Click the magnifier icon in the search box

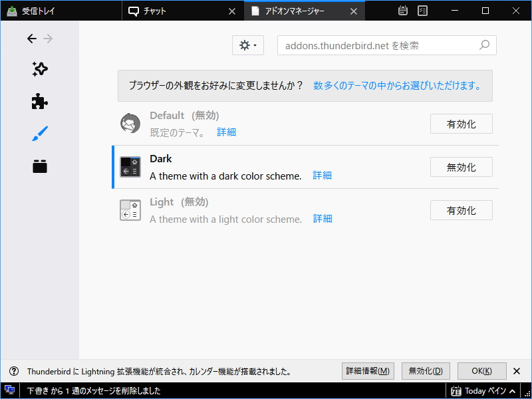click(x=485, y=45)
